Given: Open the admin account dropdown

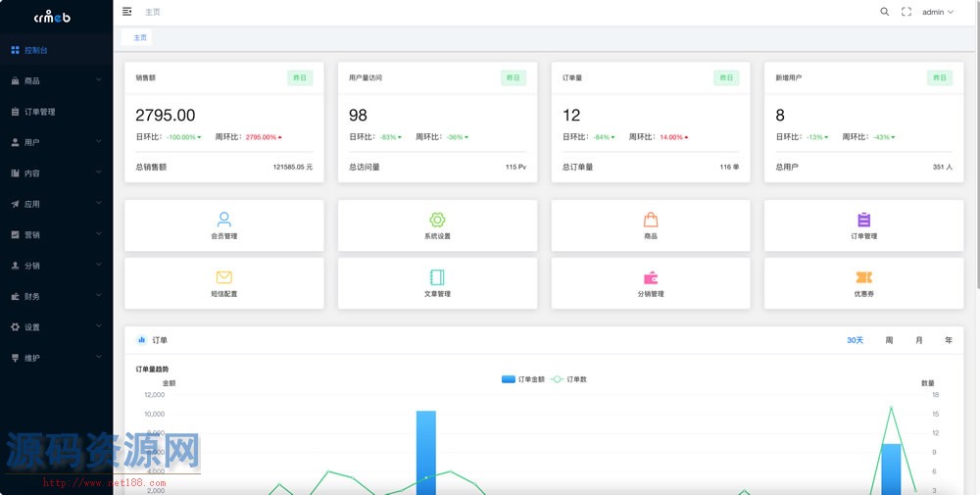Looking at the screenshot, I should pos(937,12).
